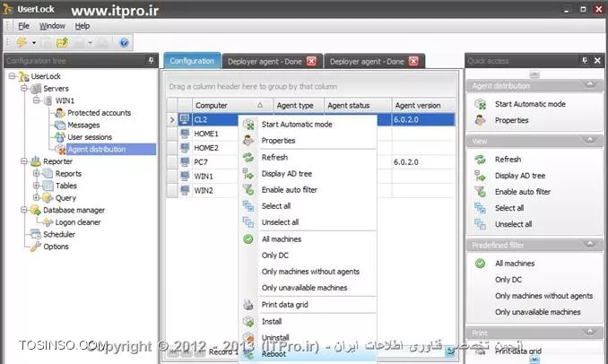The width and height of the screenshot is (608, 364).
Task: Pin the Configuration tree panel
Action: click(152, 60)
